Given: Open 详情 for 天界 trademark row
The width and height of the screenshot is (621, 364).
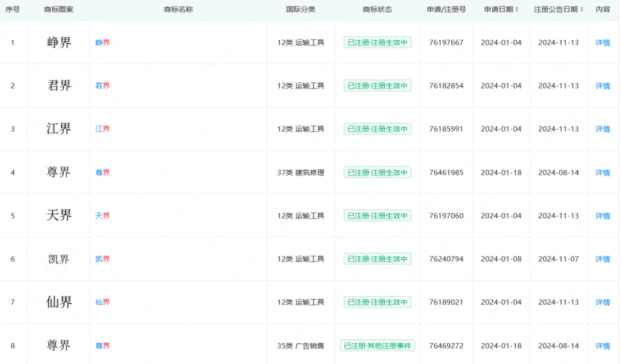Looking at the screenshot, I should tap(603, 216).
